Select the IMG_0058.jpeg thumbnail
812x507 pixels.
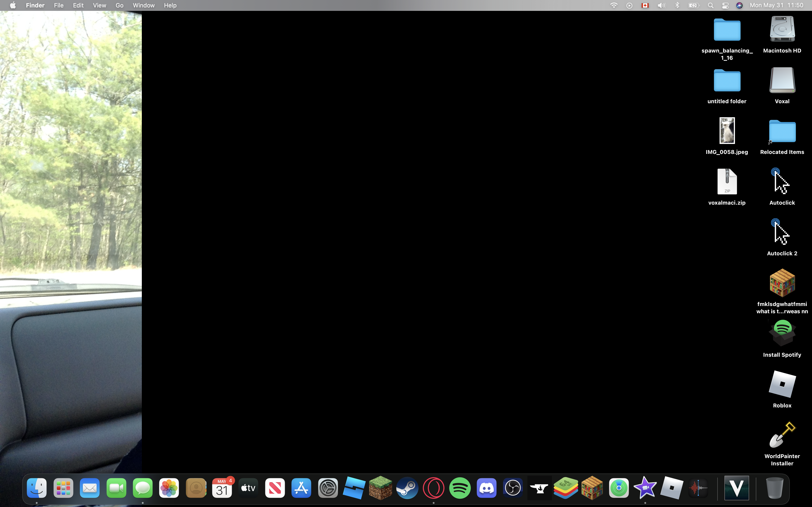point(727,131)
